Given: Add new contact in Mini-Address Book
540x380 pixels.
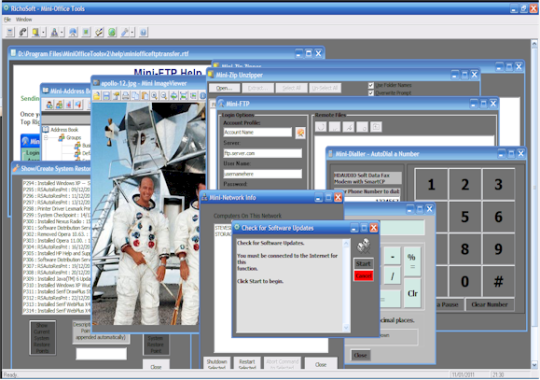Looking at the screenshot, I should pyautogui.click(x=50, y=104).
